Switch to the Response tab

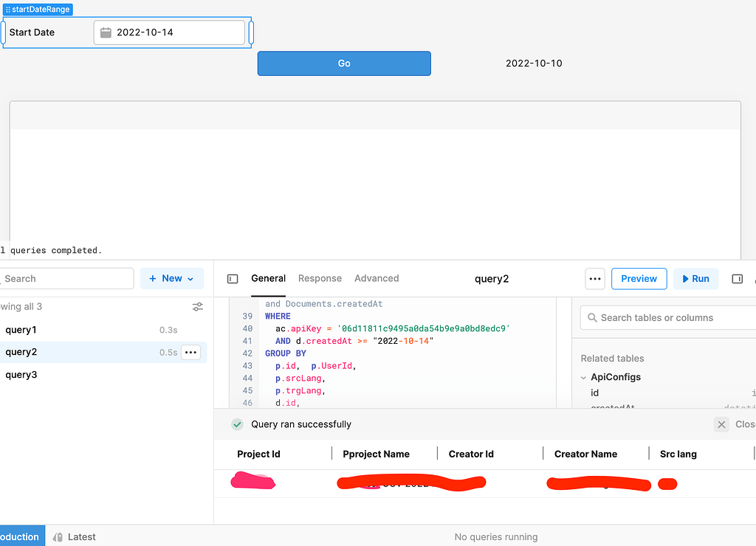point(320,279)
